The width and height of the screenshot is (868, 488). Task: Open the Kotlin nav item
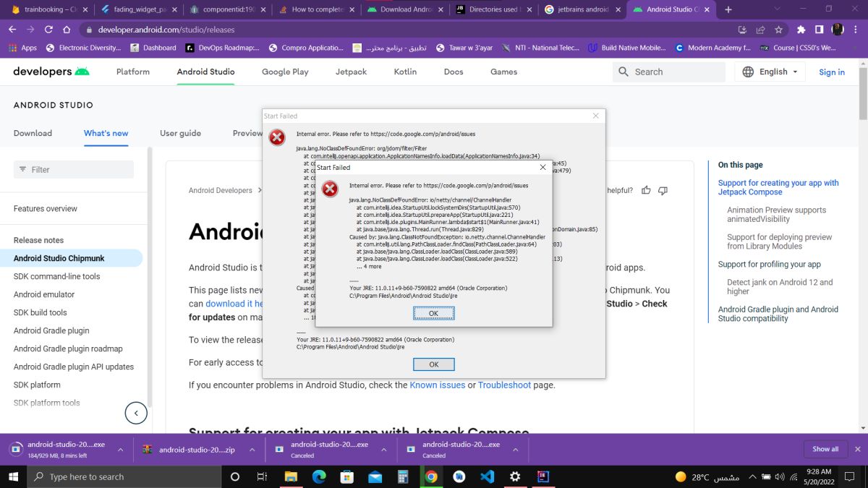(x=405, y=72)
